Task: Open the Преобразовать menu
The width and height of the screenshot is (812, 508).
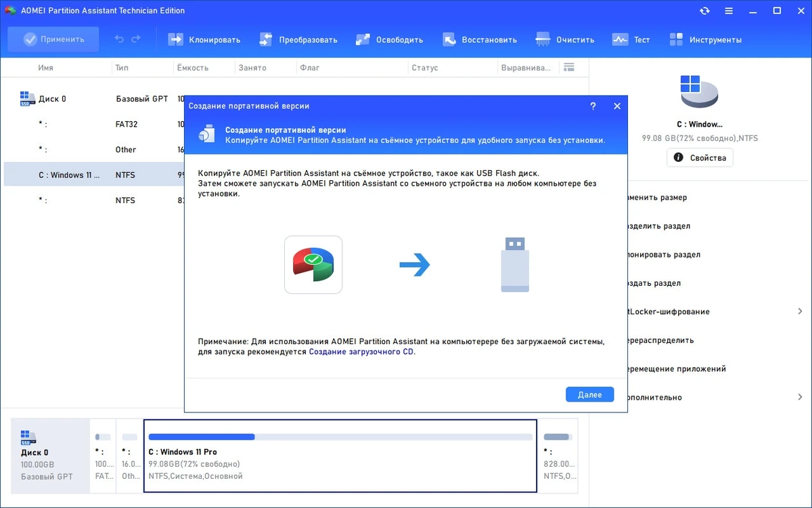Action: tap(298, 39)
